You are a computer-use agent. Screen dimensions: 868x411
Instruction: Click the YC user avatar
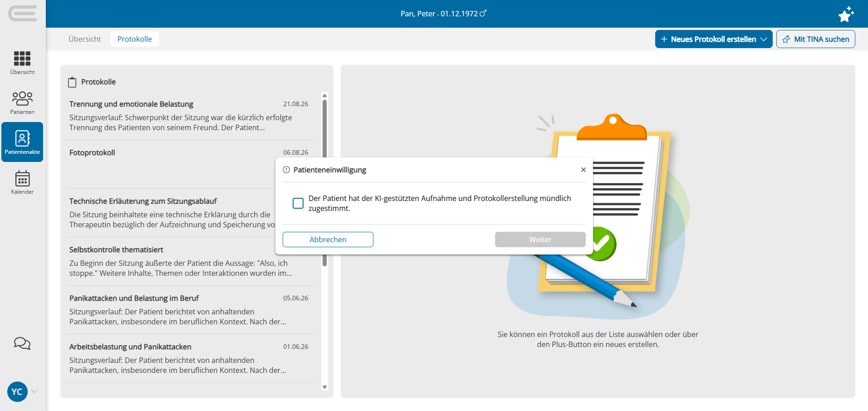click(x=17, y=391)
